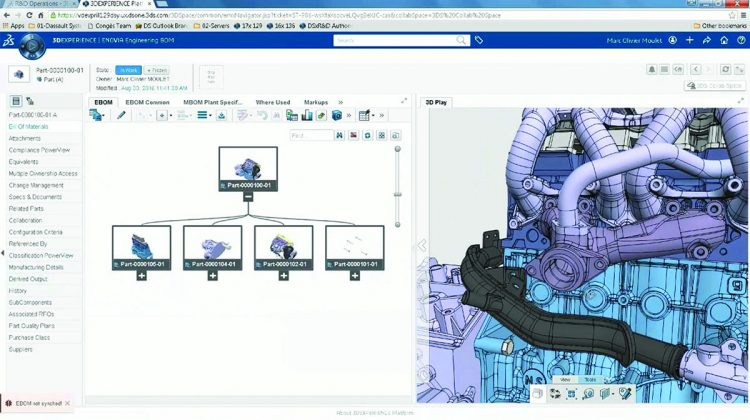Image resolution: width=750 pixels, height=420 pixels.
Task: Click the red clear-find icon
Action: coord(353,135)
